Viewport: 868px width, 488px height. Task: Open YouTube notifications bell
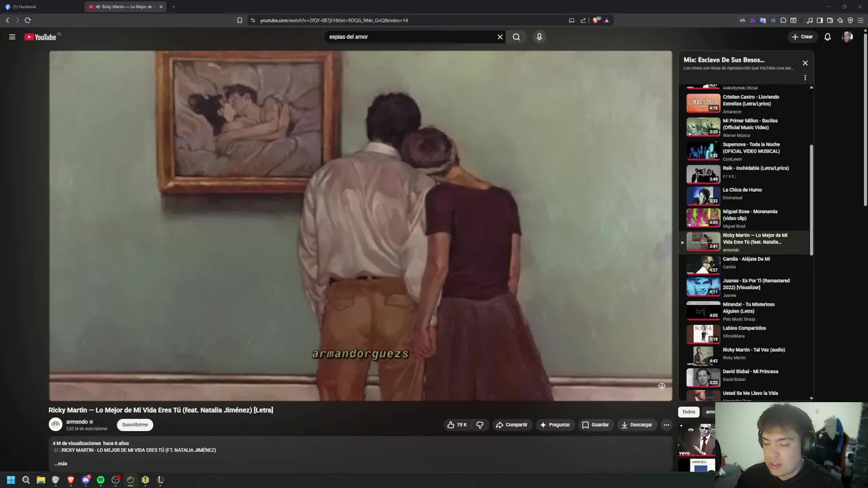click(827, 37)
